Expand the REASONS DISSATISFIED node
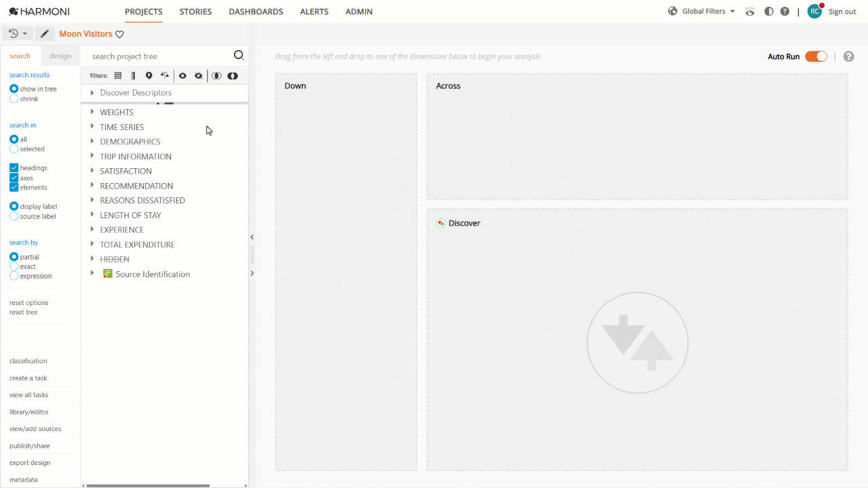The width and height of the screenshot is (868, 488). pyautogui.click(x=92, y=200)
